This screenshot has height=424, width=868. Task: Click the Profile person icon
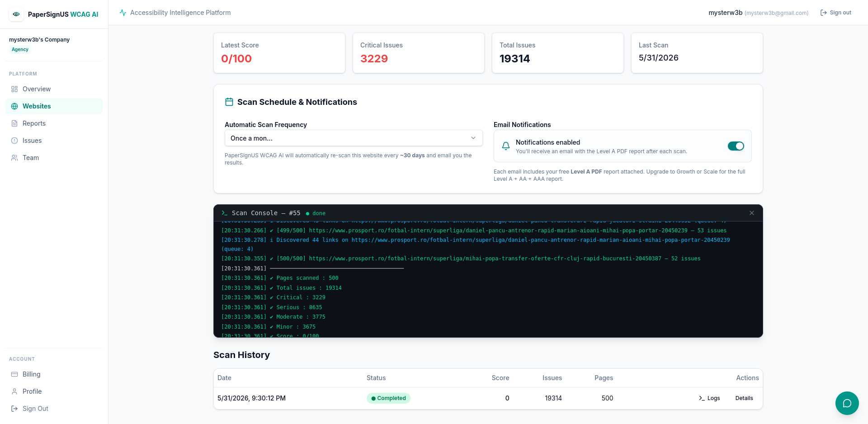(x=14, y=391)
